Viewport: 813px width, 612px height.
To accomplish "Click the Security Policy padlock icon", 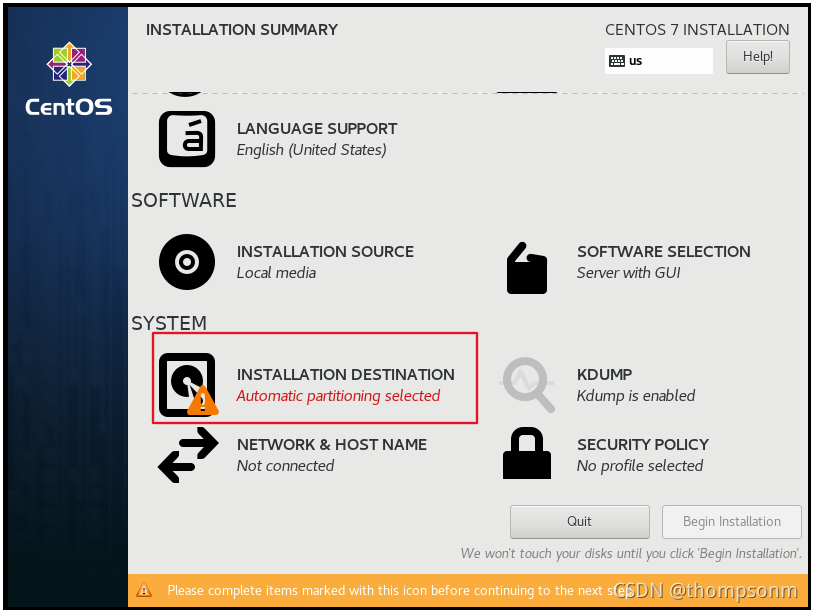I will pyautogui.click(x=527, y=453).
